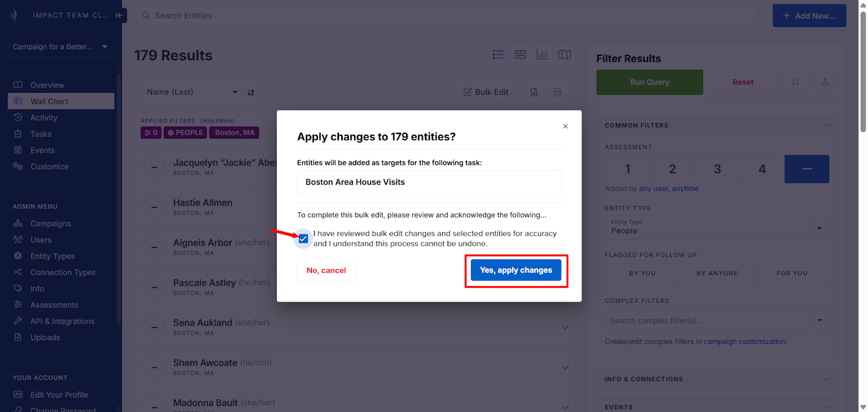Click the Add New button
Viewport: 868px width, 412px height.
point(809,16)
